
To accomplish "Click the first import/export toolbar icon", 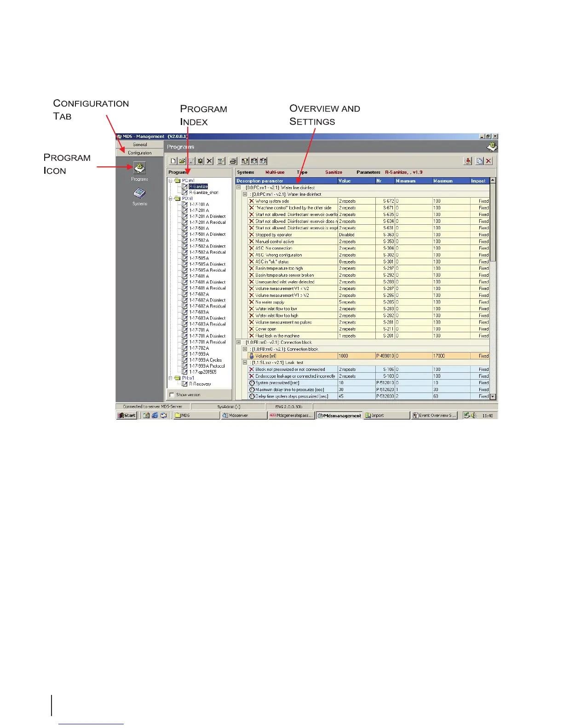I will [245, 161].
